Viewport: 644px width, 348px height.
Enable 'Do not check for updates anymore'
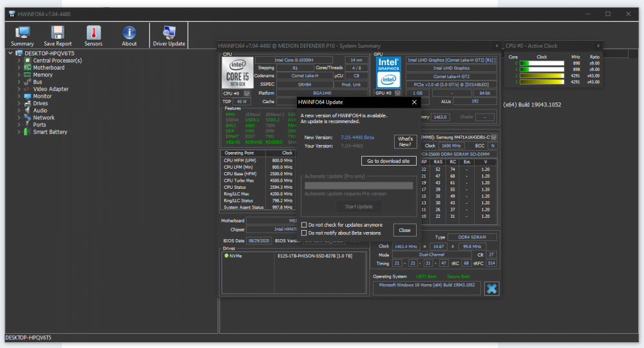(304, 225)
